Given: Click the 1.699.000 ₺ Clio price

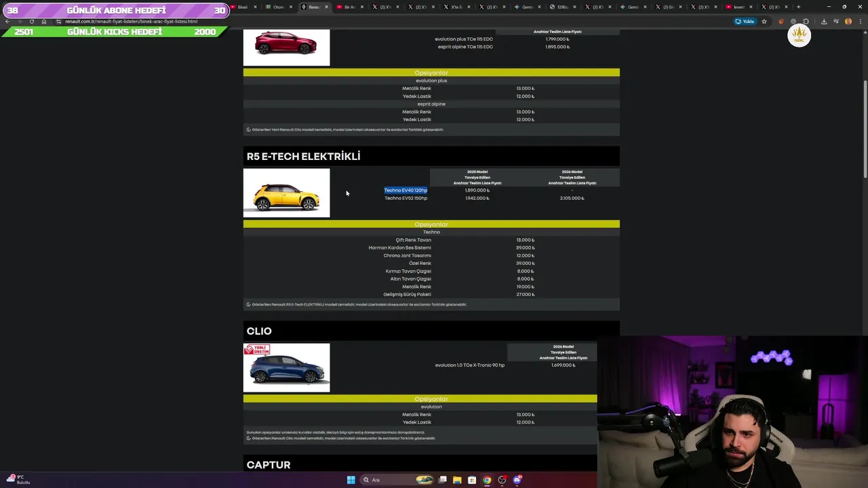Looking at the screenshot, I should [563, 365].
